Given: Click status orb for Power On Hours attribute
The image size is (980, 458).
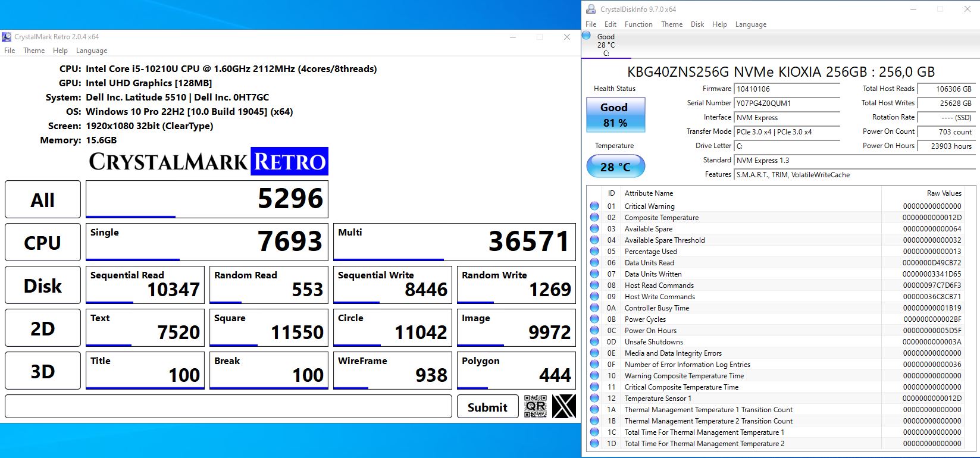Looking at the screenshot, I should pyautogui.click(x=594, y=330).
